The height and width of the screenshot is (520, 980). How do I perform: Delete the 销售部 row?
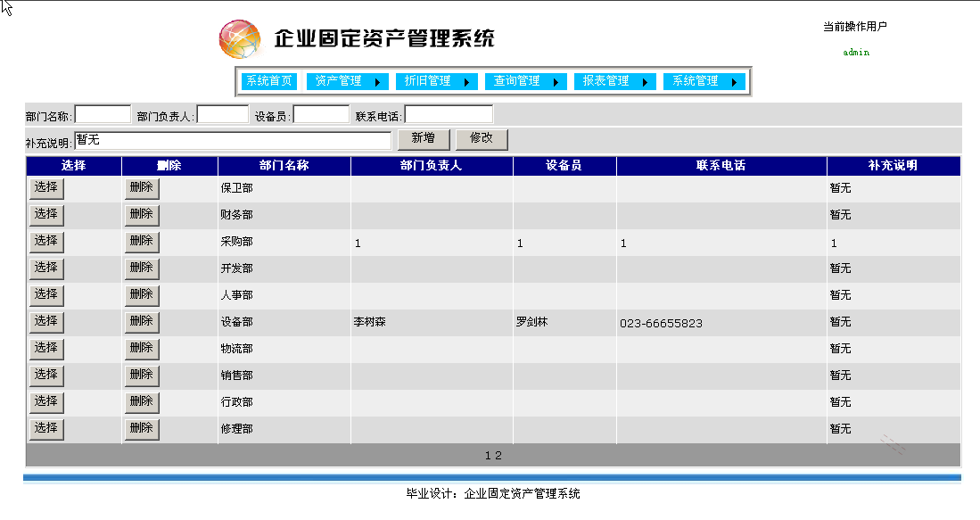click(142, 376)
